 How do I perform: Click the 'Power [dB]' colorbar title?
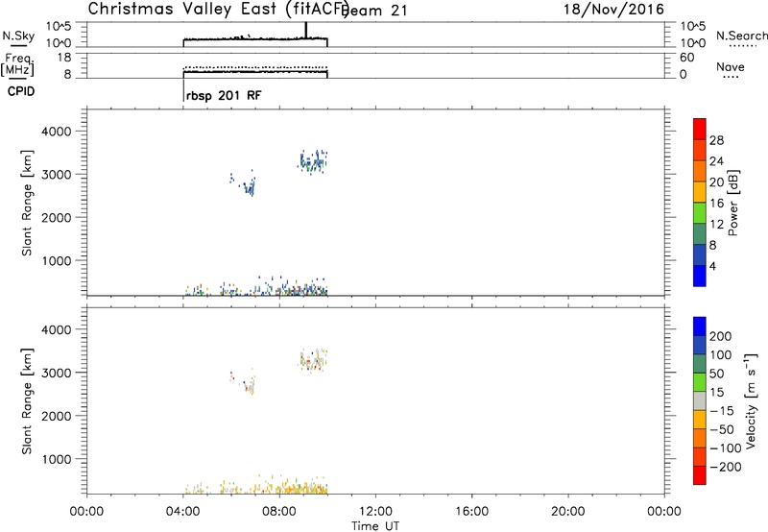click(732, 203)
